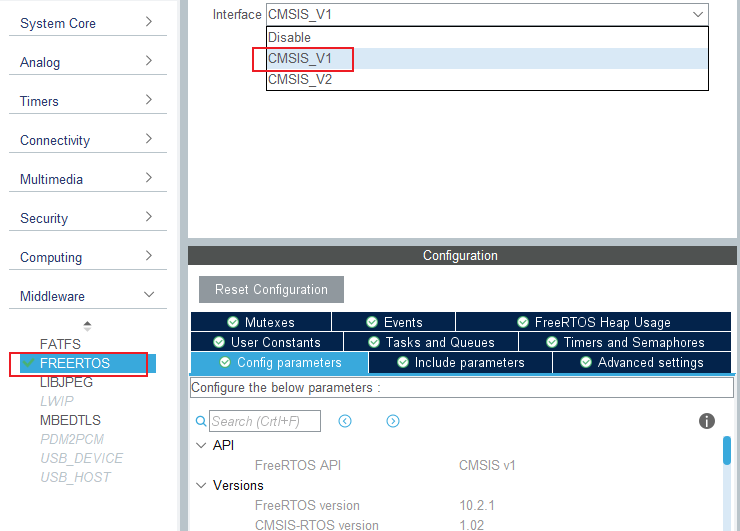Go to the previous search result arrow

345,421
